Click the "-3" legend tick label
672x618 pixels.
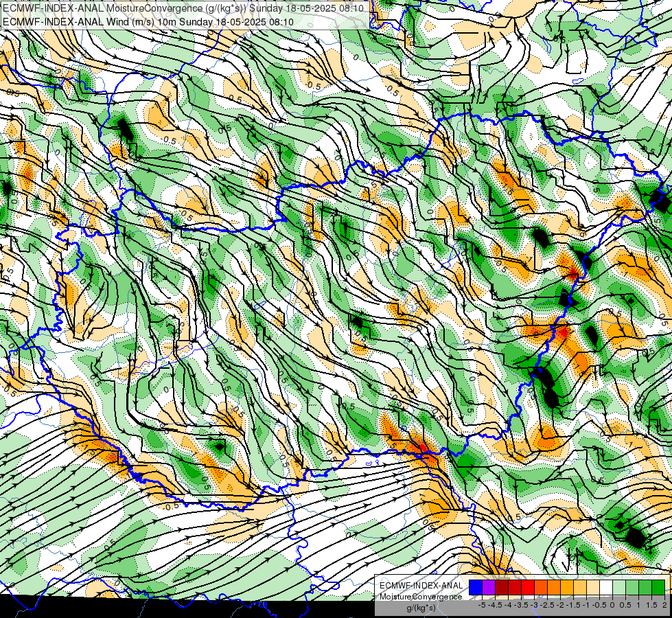point(535,605)
